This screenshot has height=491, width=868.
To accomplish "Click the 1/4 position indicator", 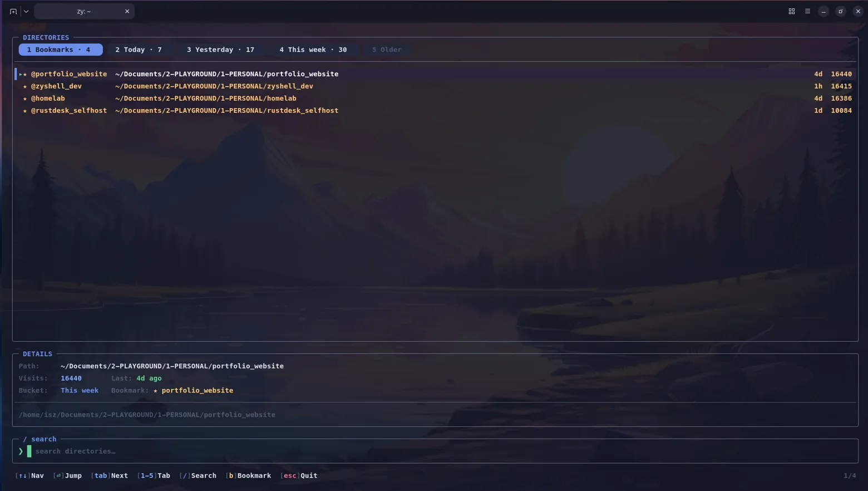I will coord(850,475).
